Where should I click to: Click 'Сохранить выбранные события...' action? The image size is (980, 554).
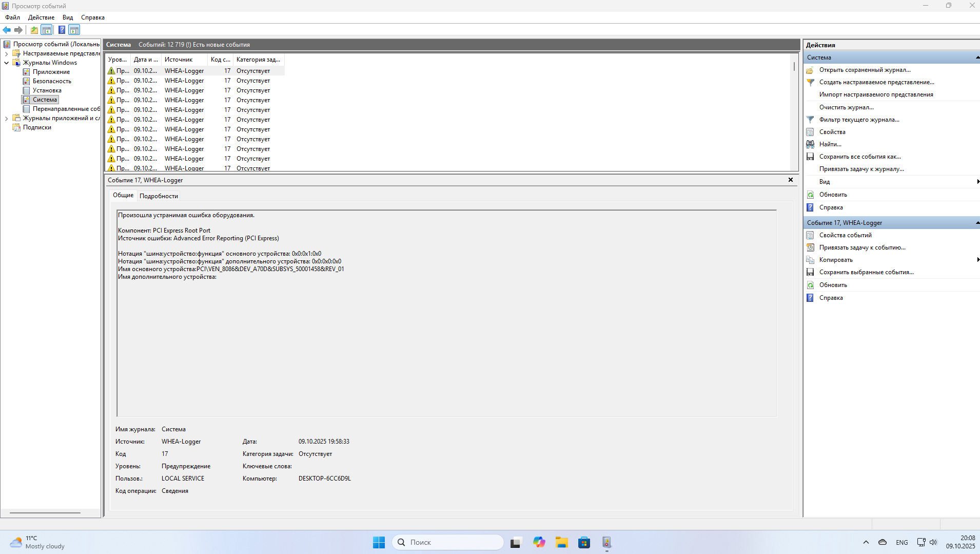tap(866, 272)
